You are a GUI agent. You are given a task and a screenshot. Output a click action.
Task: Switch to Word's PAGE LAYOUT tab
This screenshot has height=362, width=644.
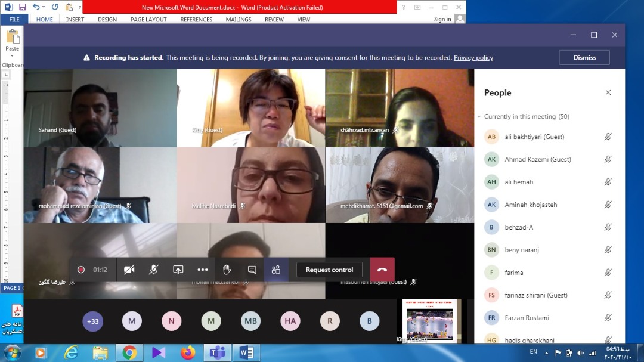tap(148, 19)
